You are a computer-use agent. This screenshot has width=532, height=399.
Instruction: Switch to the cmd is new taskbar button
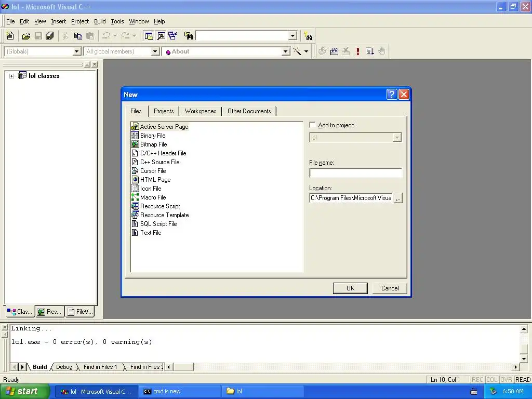(180, 392)
